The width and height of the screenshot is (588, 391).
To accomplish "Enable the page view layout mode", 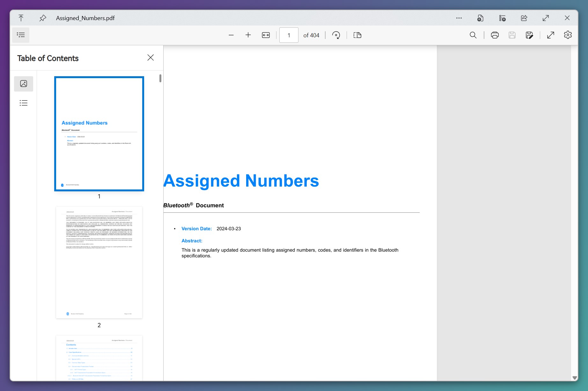I will tap(357, 35).
